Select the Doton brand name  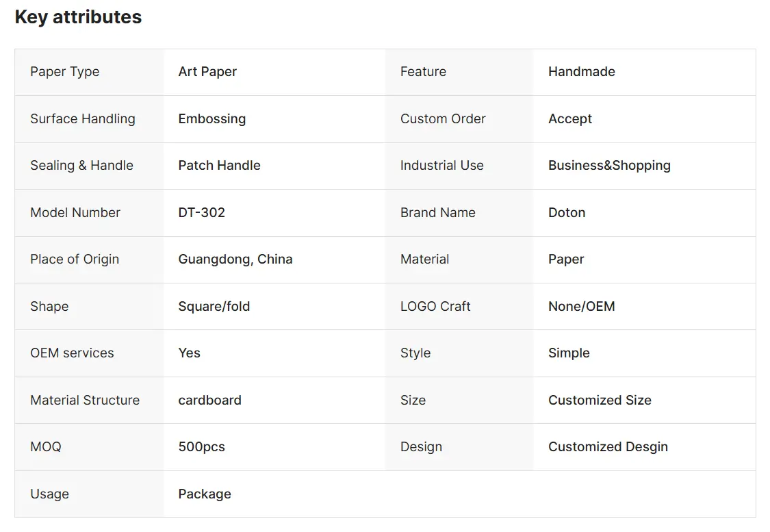(x=567, y=213)
